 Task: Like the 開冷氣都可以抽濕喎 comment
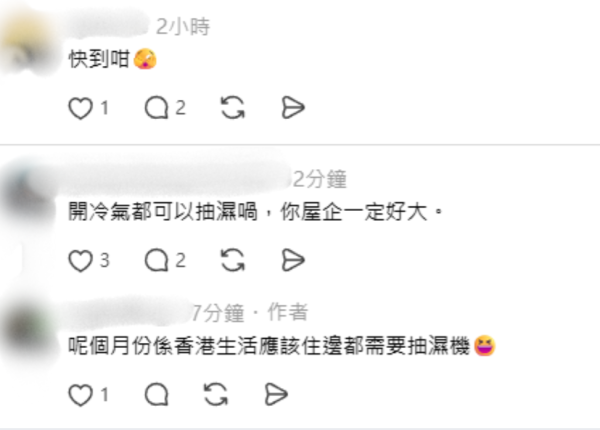(x=80, y=261)
